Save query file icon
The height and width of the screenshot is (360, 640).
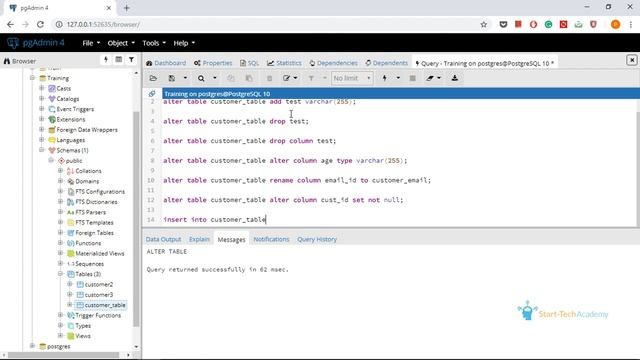[x=172, y=78]
